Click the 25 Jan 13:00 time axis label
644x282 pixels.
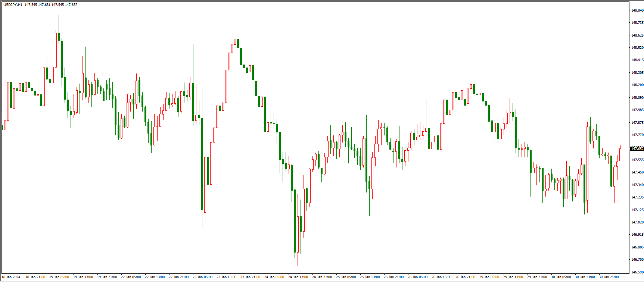[x=370, y=277]
